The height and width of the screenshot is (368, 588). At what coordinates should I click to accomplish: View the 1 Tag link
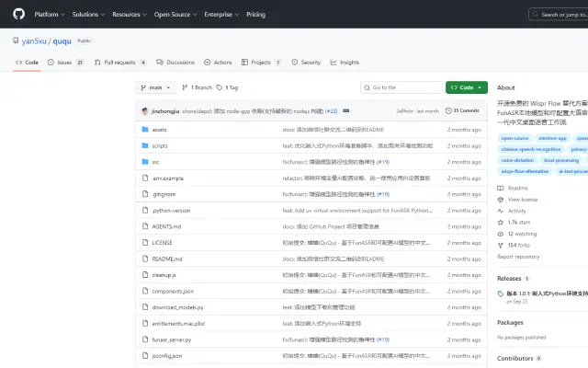click(227, 87)
